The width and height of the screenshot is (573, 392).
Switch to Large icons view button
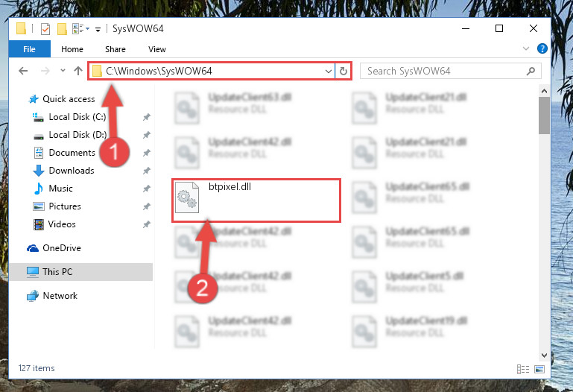click(x=539, y=369)
